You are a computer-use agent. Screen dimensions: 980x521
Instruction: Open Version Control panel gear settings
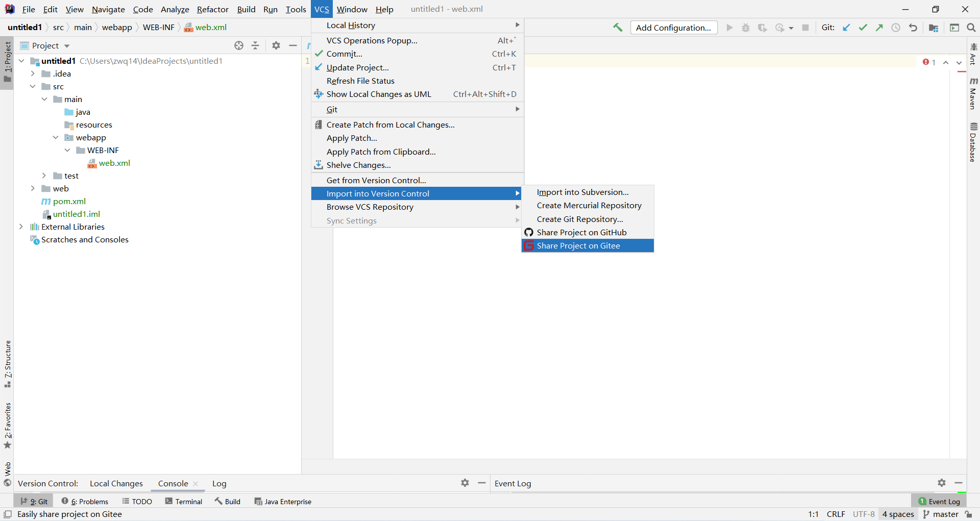pos(465,483)
